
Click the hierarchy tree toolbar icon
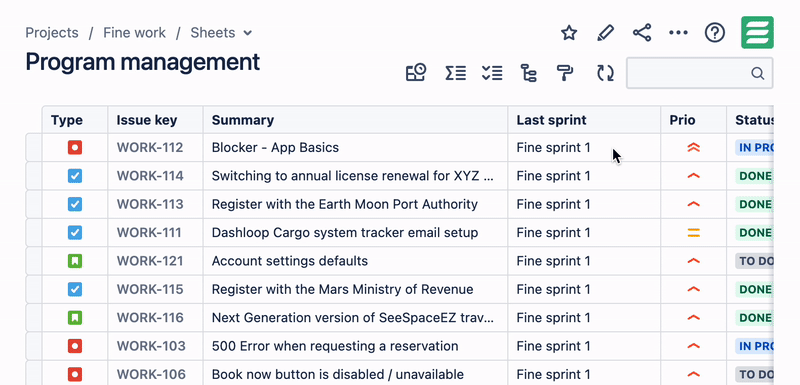click(528, 73)
